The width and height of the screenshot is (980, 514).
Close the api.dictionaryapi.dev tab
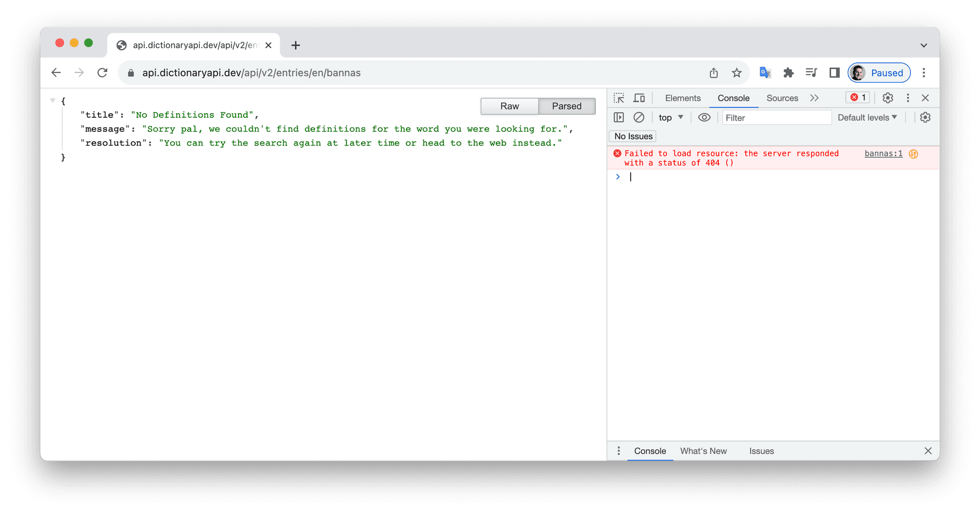click(x=269, y=45)
